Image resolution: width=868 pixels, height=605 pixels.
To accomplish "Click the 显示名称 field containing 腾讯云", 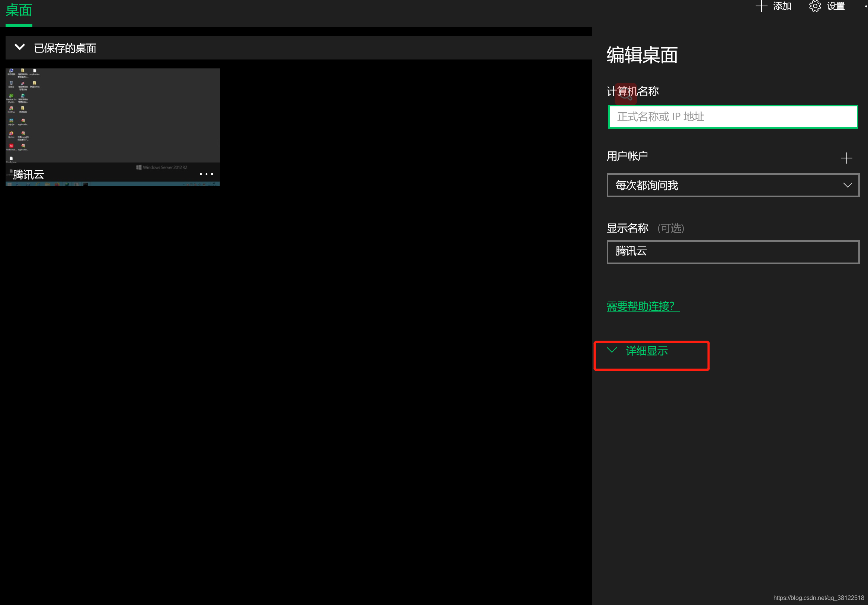I will 733,252.
